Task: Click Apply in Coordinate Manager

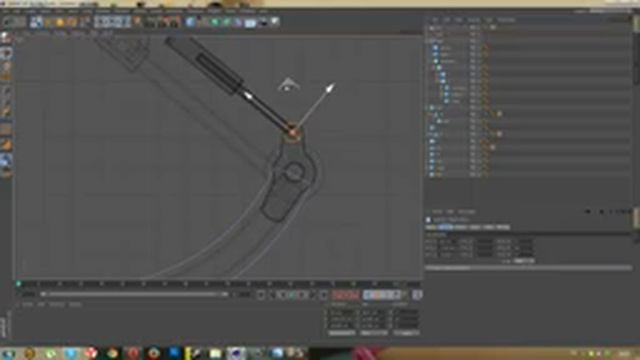Action: coord(407,333)
